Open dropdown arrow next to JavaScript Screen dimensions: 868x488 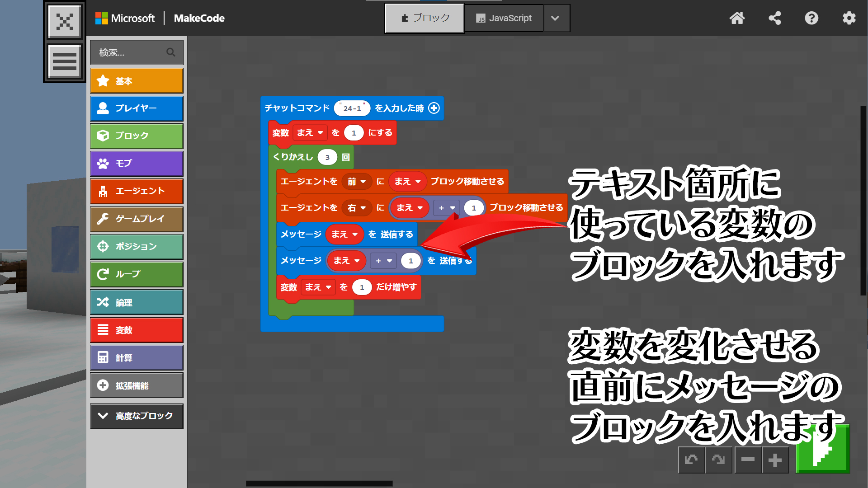[x=556, y=18]
